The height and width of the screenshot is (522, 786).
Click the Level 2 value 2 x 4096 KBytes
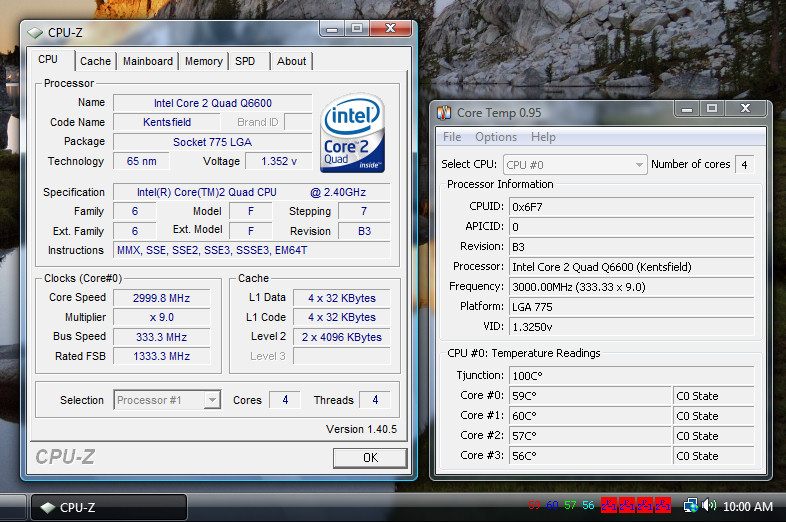pos(342,337)
